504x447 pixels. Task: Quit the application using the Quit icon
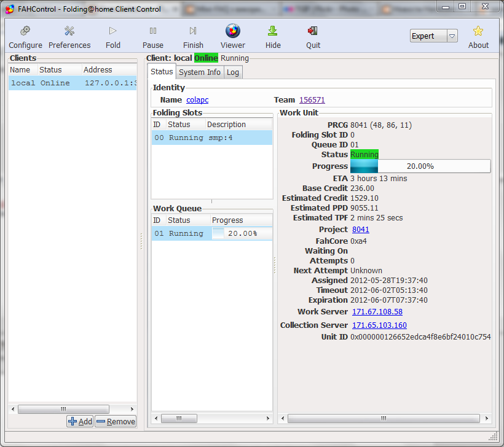click(313, 31)
